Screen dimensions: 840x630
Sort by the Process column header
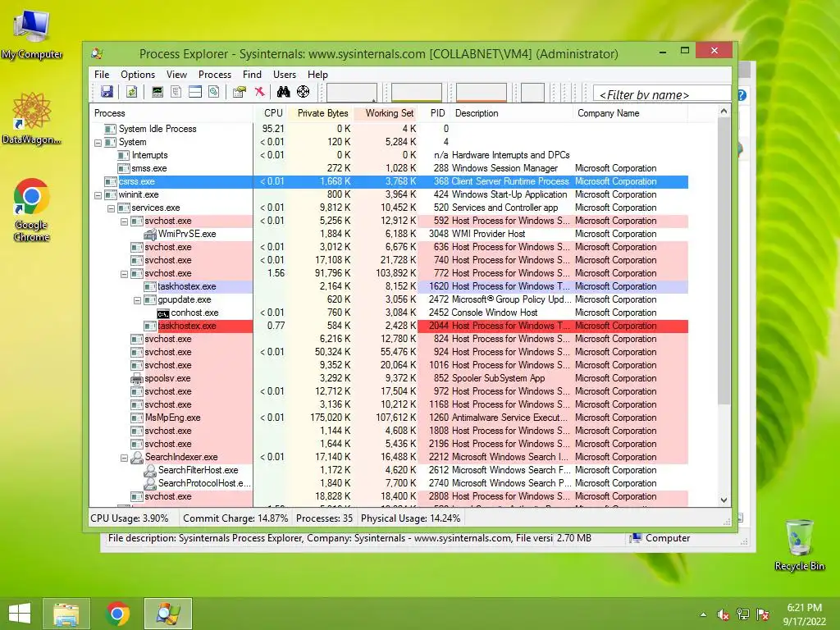(171, 113)
